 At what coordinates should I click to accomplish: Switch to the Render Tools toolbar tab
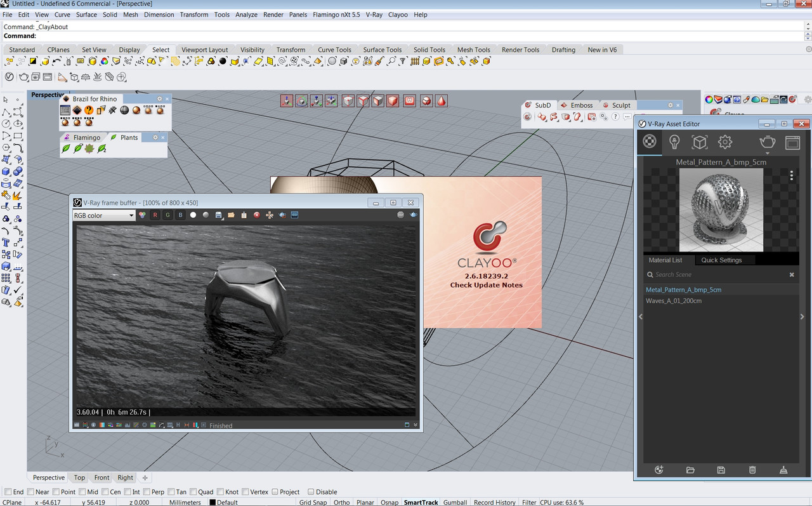coord(520,50)
